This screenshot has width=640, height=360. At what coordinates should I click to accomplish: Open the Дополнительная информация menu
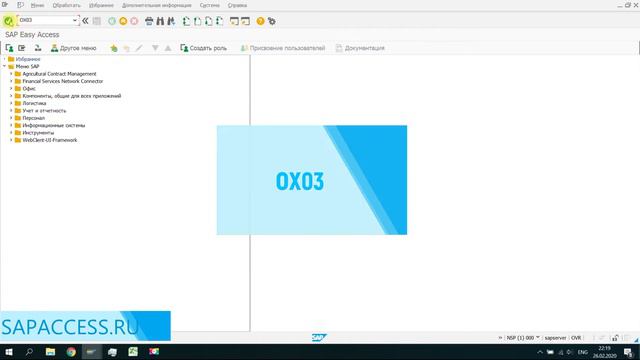157,5
